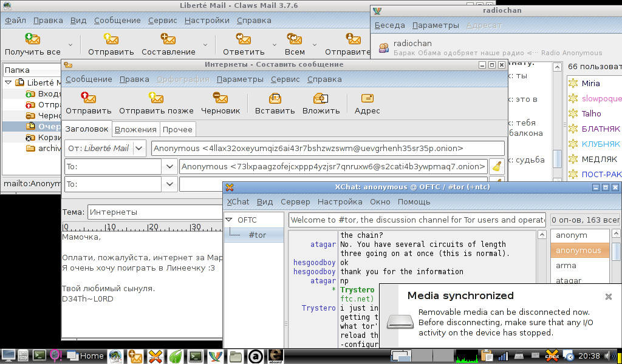Screen dimensions: 622x364
Task: Click the clipboard icon in system tray
Action: pyautogui.click(x=486, y=356)
